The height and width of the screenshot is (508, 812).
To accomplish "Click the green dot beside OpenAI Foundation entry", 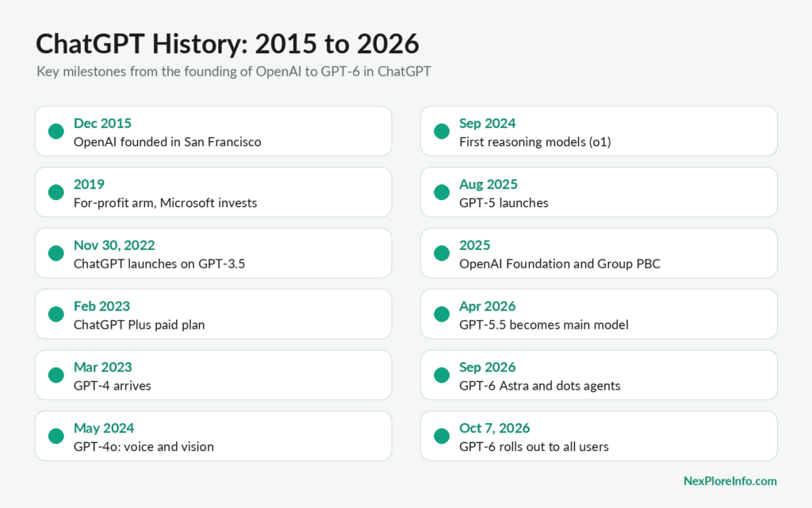I will tap(442, 253).
